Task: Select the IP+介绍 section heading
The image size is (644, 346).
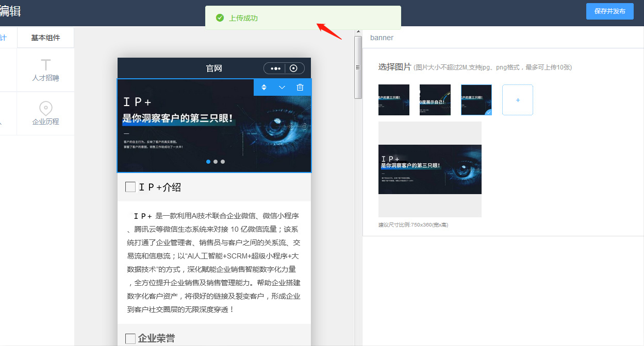Action: click(x=159, y=187)
